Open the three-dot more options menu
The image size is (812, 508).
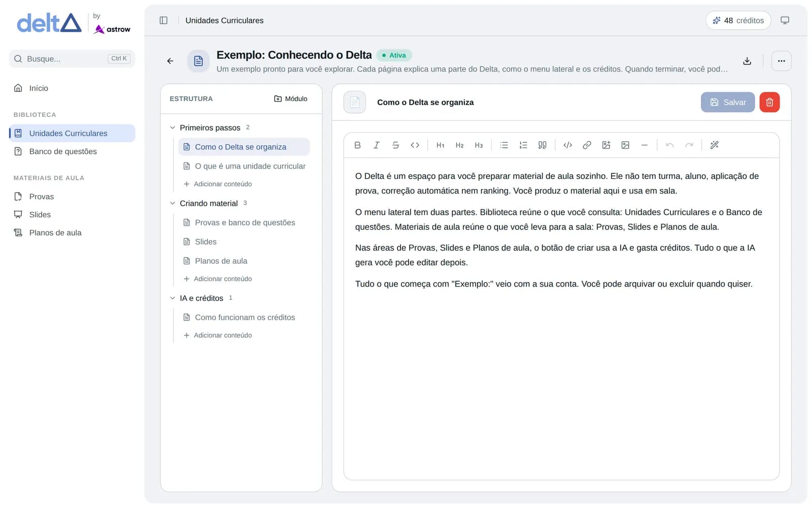782,61
